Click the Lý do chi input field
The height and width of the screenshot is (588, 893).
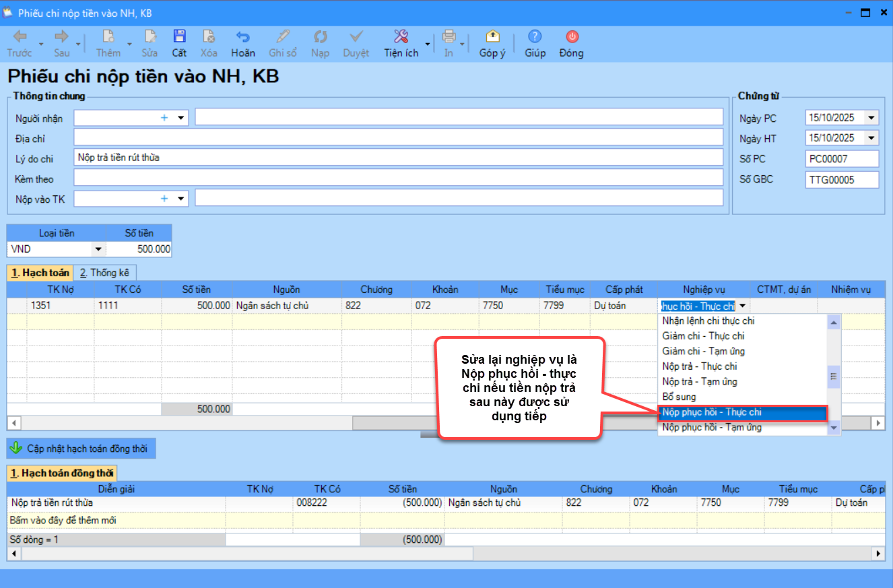pyautogui.click(x=398, y=158)
